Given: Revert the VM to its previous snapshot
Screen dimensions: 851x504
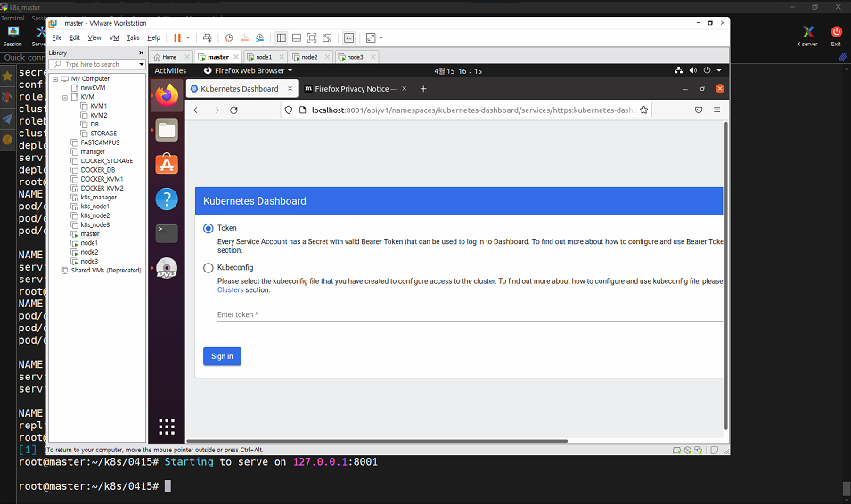Looking at the screenshot, I should pyautogui.click(x=244, y=38).
